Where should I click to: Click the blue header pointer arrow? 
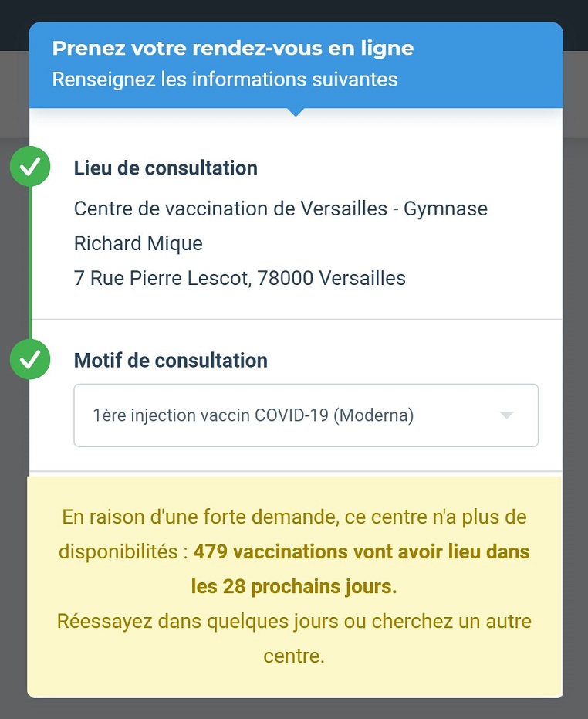(x=296, y=112)
